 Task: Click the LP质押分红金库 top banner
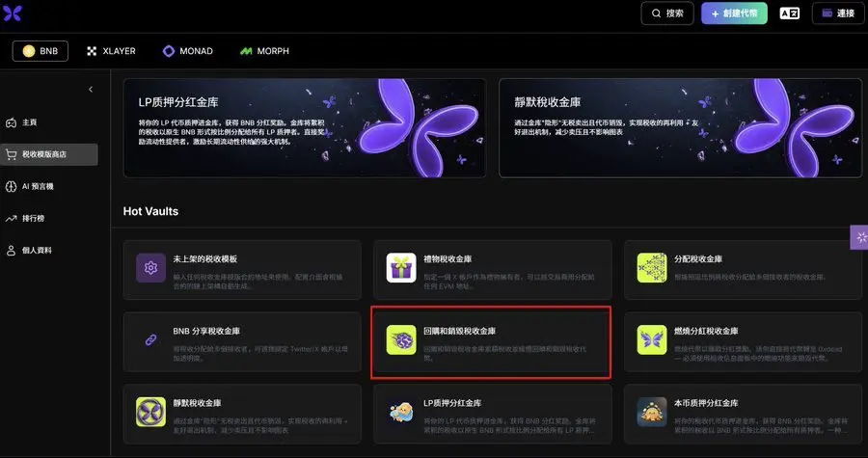[x=305, y=128]
